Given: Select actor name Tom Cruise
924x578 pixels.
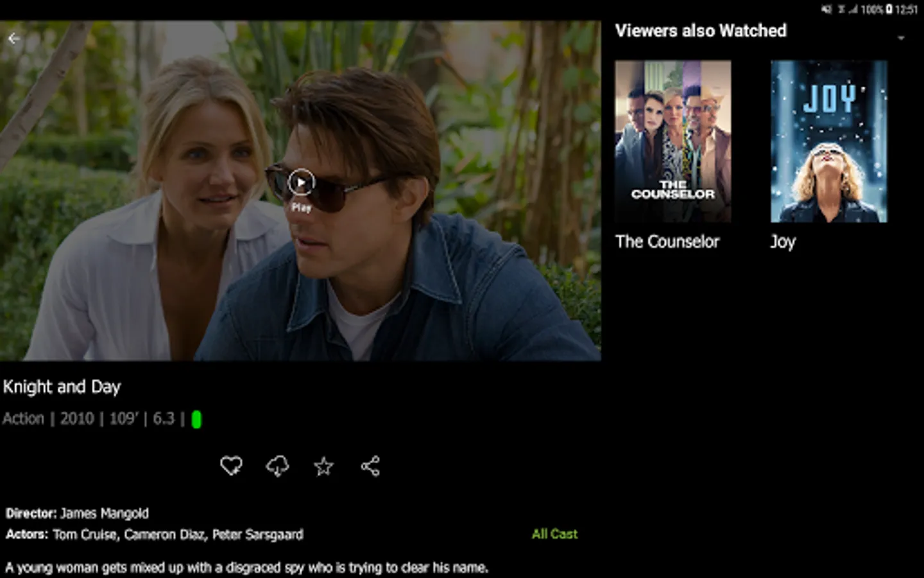Looking at the screenshot, I should pos(85,534).
